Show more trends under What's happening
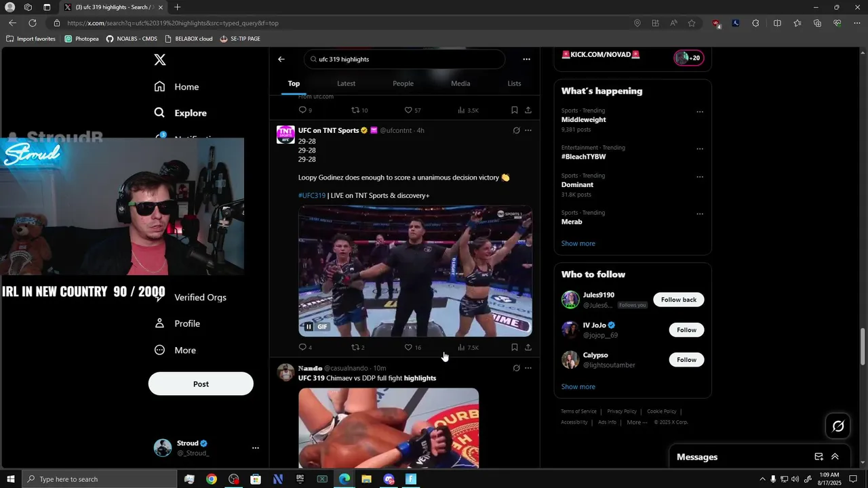The image size is (868, 488). (x=578, y=243)
